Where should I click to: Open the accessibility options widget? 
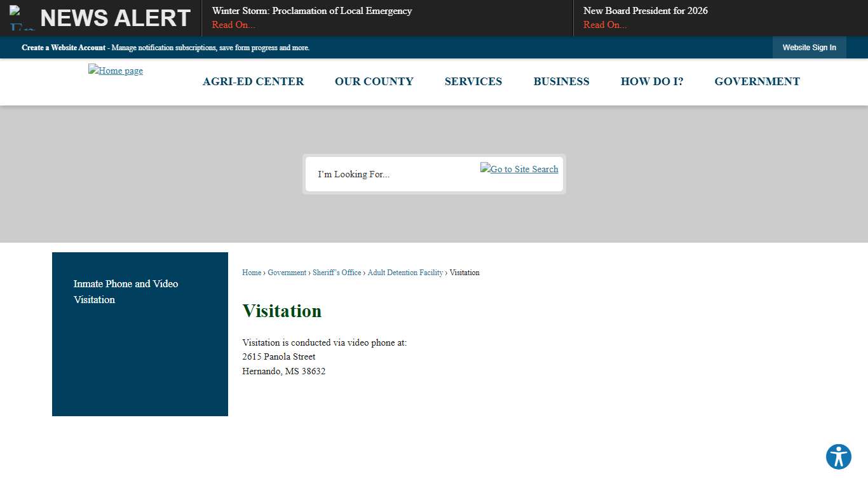[x=838, y=456]
